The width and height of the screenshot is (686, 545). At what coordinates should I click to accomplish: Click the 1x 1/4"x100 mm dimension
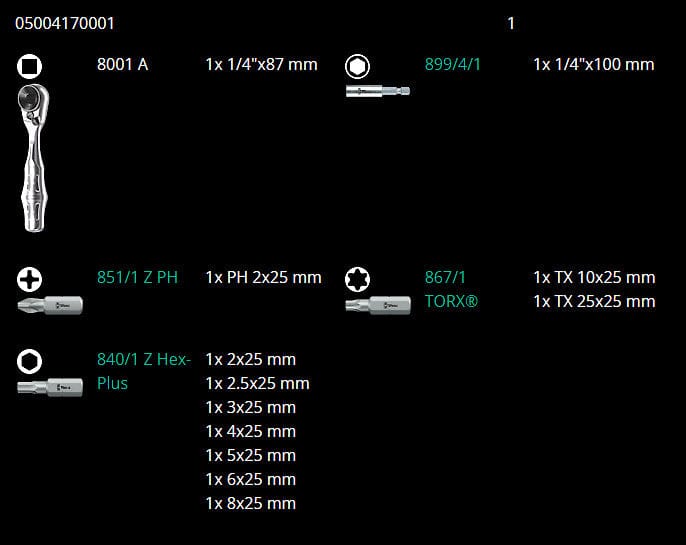(x=594, y=64)
